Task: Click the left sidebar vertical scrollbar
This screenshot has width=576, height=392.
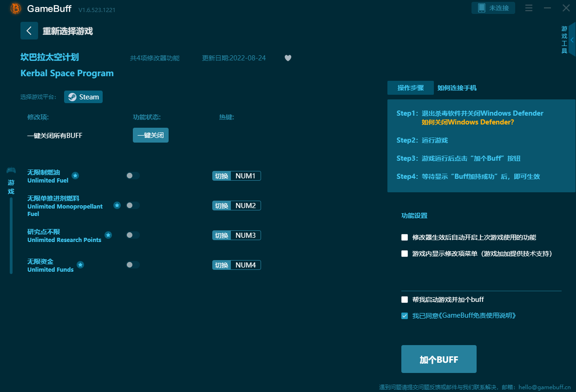Action: pyautogui.click(x=11, y=236)
